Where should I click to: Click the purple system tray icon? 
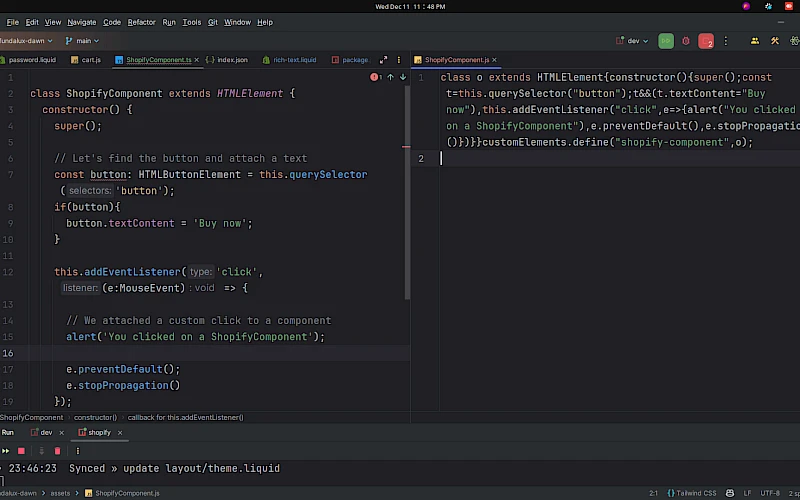(746, 7)
